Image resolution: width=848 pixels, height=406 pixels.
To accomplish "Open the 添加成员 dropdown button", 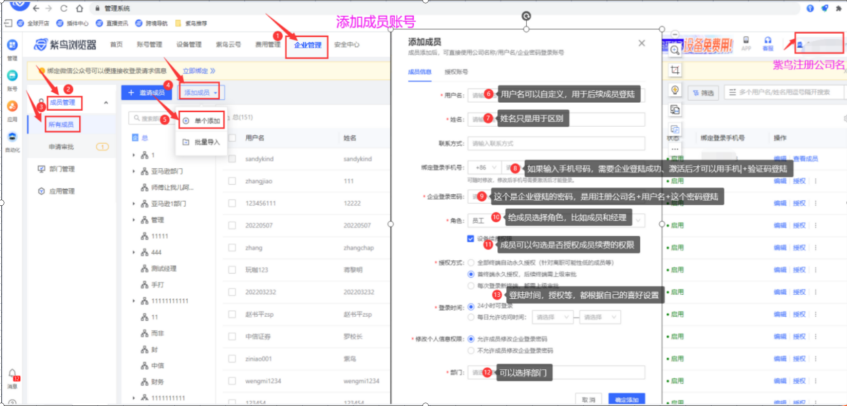I will click(204, 92).
